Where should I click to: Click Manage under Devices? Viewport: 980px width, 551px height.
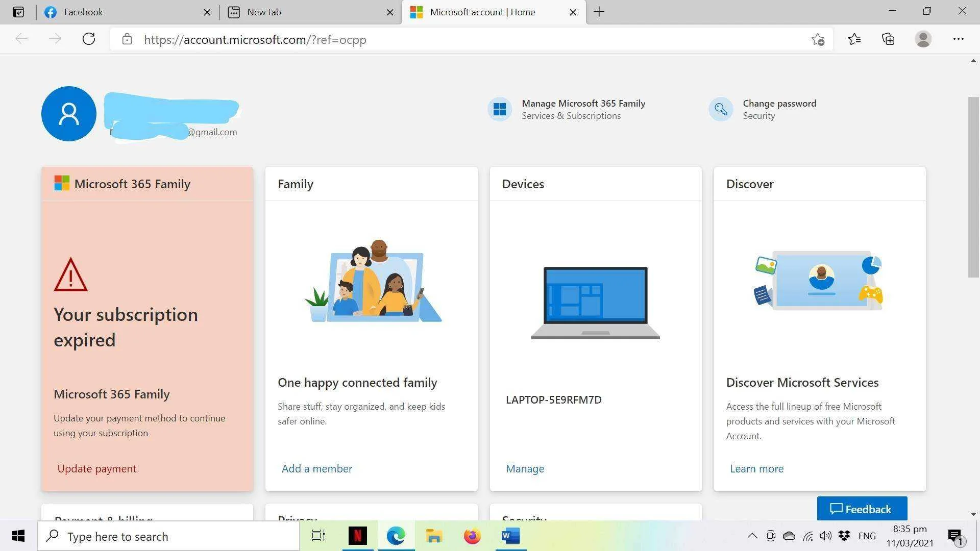tap(525, 468)
